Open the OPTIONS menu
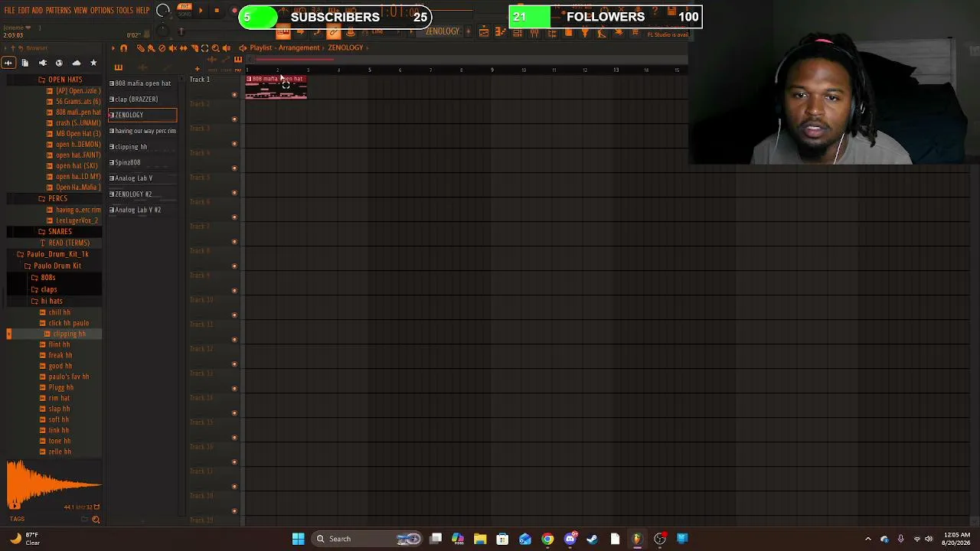Image resolution: width=980 pixels, height=551 pixels. pyautogui.click(x=102, y=11)
